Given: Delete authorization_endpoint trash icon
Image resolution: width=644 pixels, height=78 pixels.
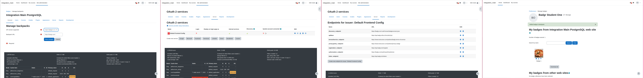Looking at the screenshot, I should (x=463, y=52).
